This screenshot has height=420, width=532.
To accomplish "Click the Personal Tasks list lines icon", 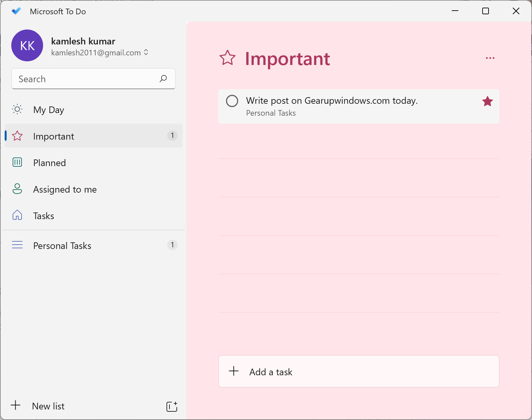I will coord(17,245).
